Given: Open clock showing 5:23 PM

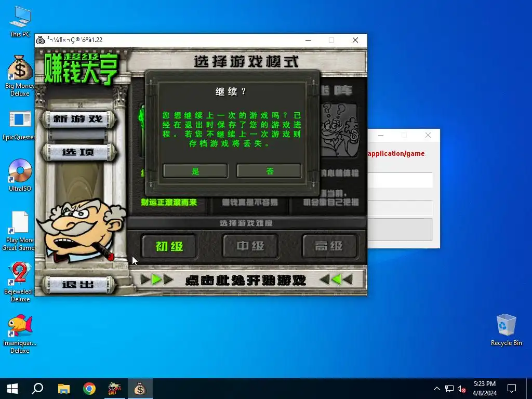Looking at the screenshot, I should tap(485, 389).
